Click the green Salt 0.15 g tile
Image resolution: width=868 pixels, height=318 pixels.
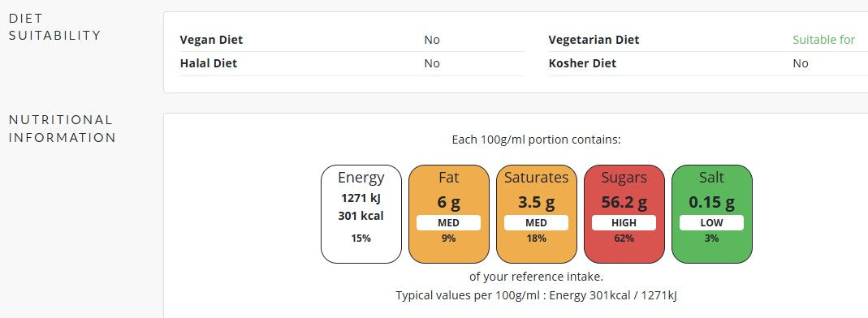(712, 214)
